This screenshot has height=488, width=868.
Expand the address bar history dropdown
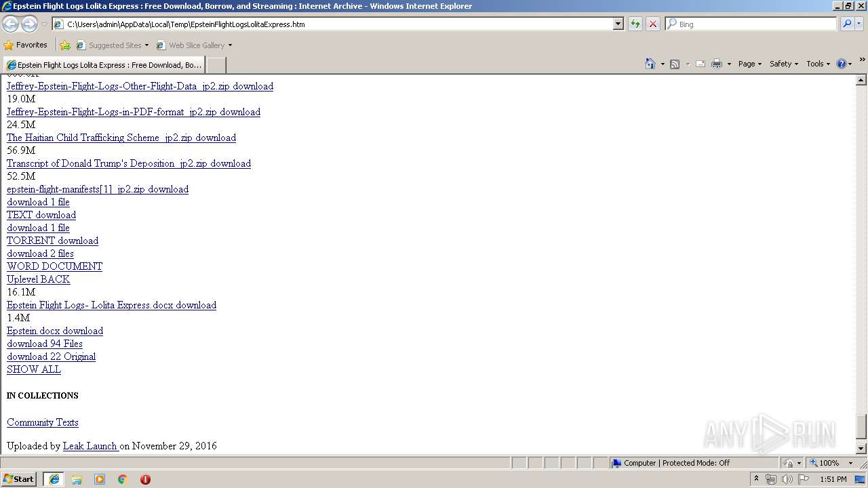click(x=618, y=24)
